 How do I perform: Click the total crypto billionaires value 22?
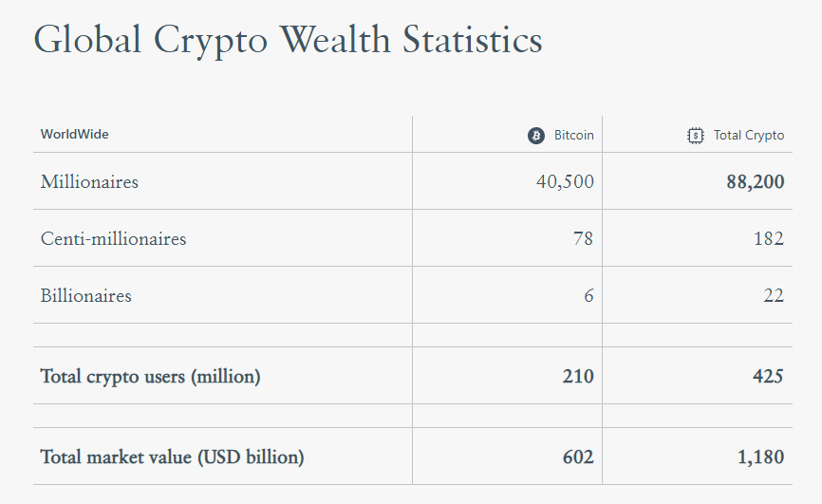774,296
